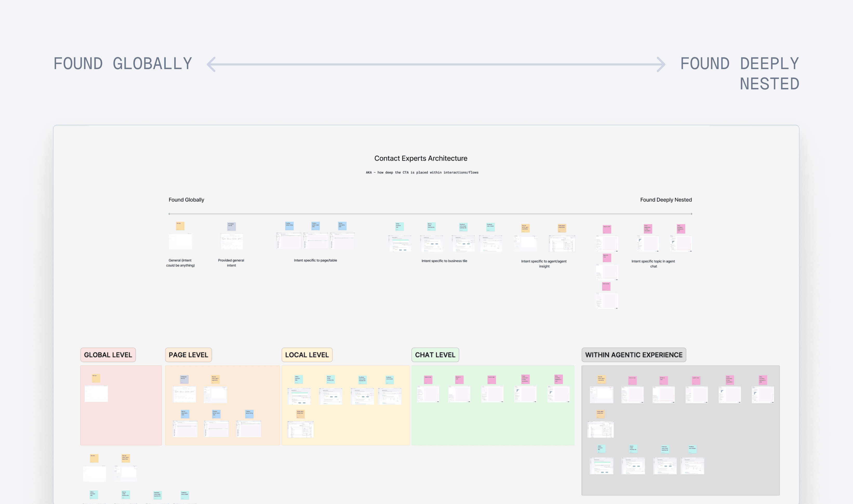The height and width of the screenshot is (504, 853).
Task: Select the PAGE LEVEL section label
Action: coord(188,355)
